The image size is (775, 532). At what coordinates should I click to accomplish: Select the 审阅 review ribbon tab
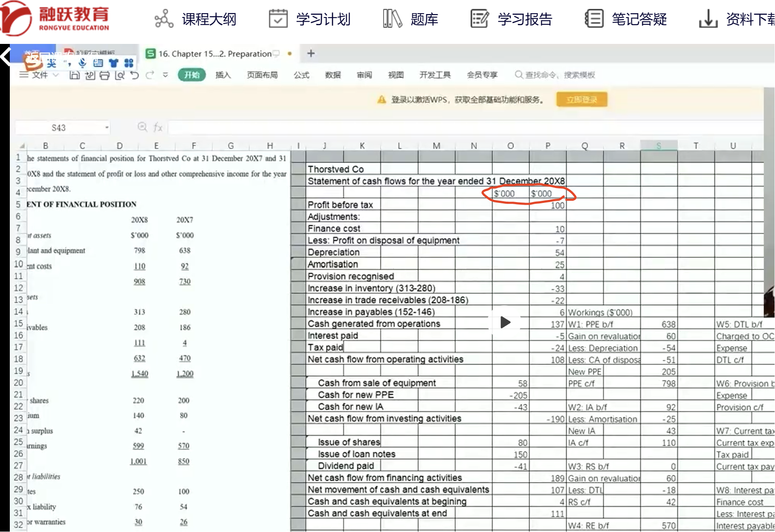coord(364,75)
